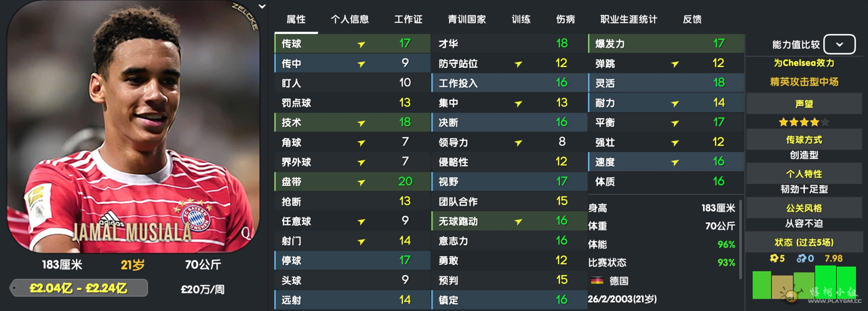Click the arrow icon next to 速度
The image size is (868, 311).
tap(675, 162)
